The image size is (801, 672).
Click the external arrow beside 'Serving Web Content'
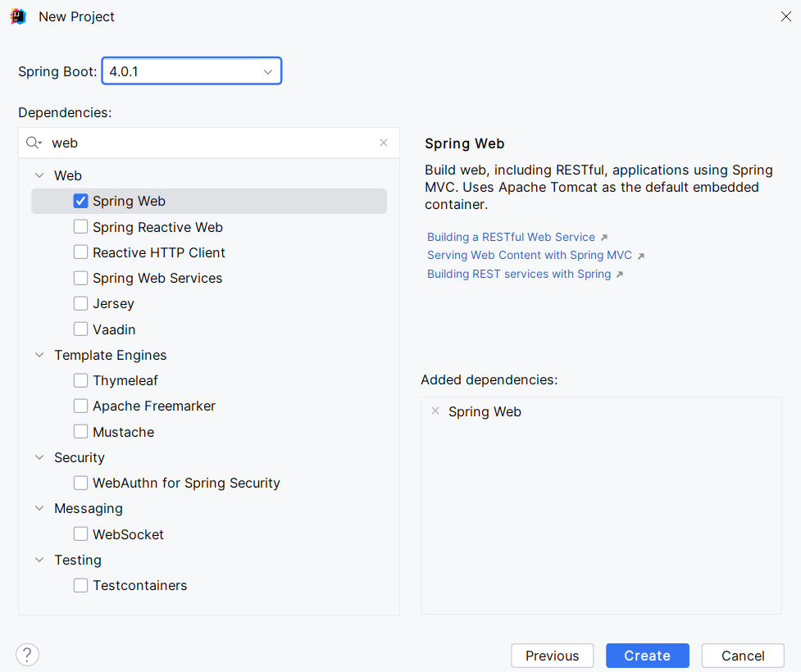640,256
